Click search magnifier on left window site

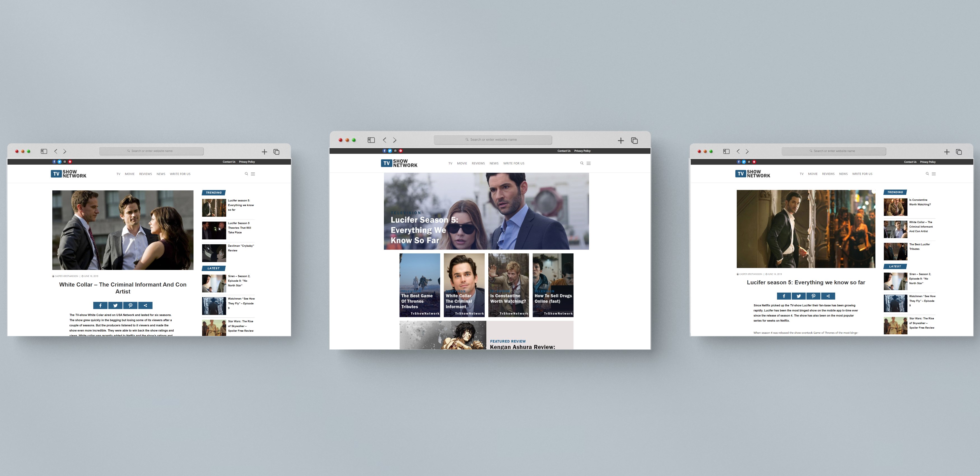point(246,174)
